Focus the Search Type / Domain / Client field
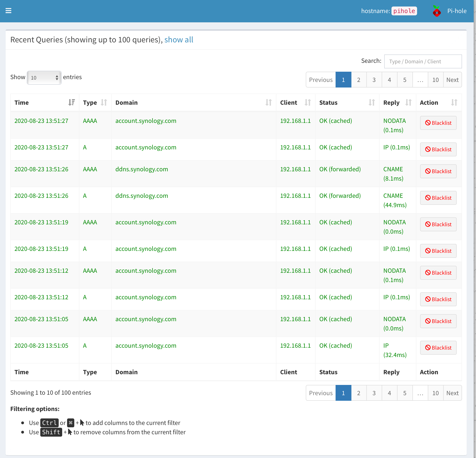476x458 pixels. coord(423,61)
